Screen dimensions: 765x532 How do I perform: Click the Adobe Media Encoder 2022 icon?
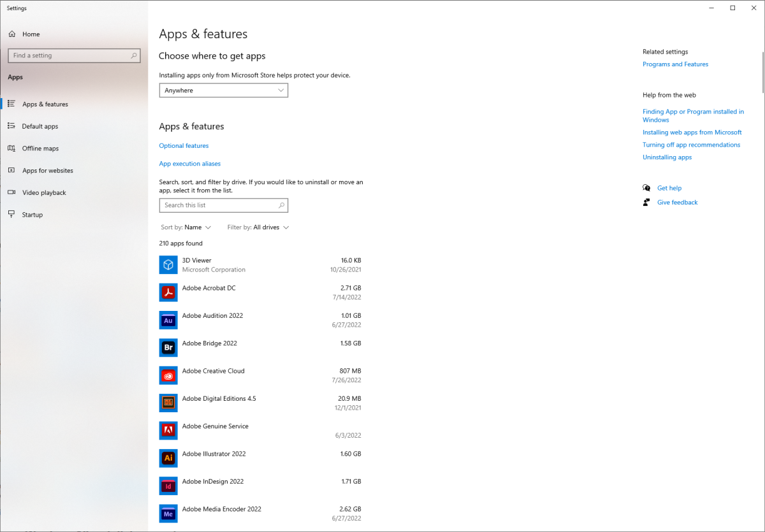click(x=168, y=514)
